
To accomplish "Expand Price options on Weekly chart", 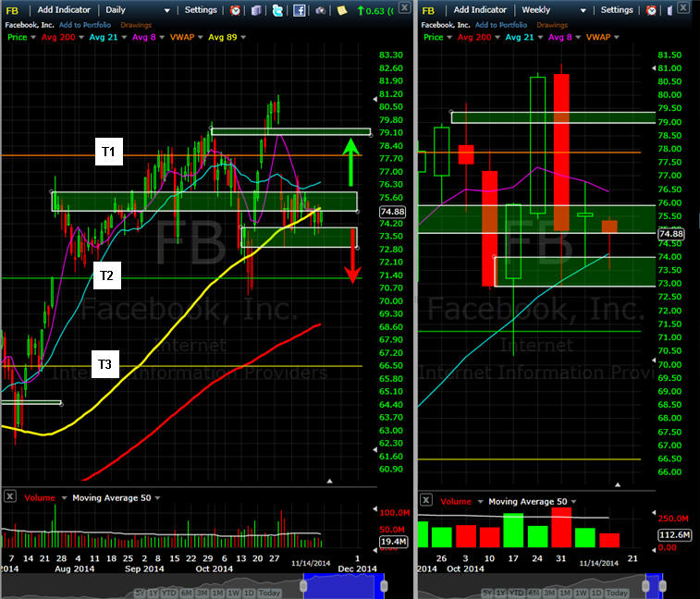I will coord(449,38).
